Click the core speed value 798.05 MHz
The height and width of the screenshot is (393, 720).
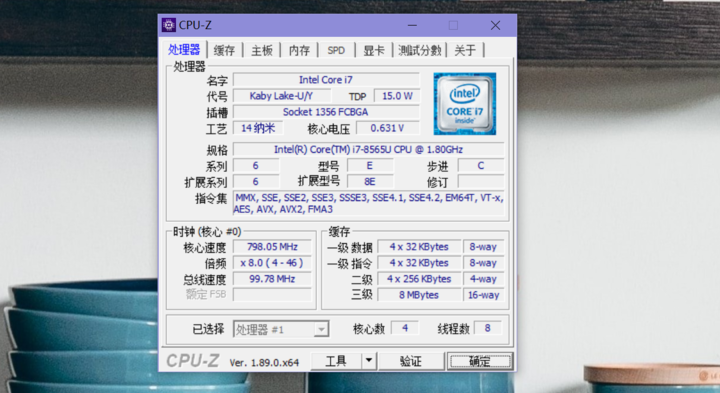tap(272, 247)
